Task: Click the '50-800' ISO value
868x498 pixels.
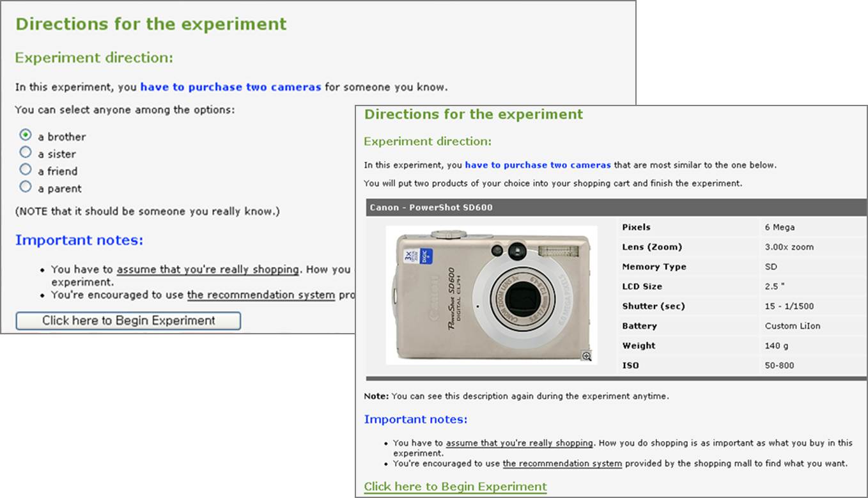Action: click(x=779, y=366)
